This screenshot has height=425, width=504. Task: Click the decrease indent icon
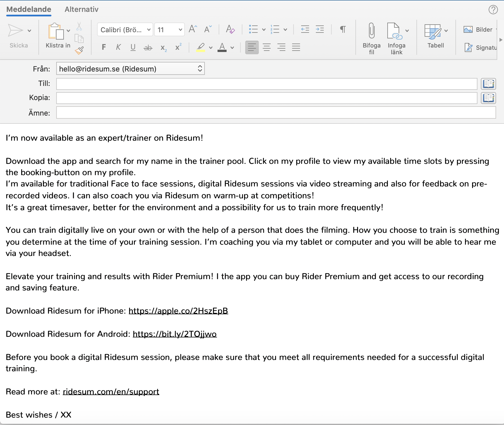pyautogui.click(x=305, y=29)
